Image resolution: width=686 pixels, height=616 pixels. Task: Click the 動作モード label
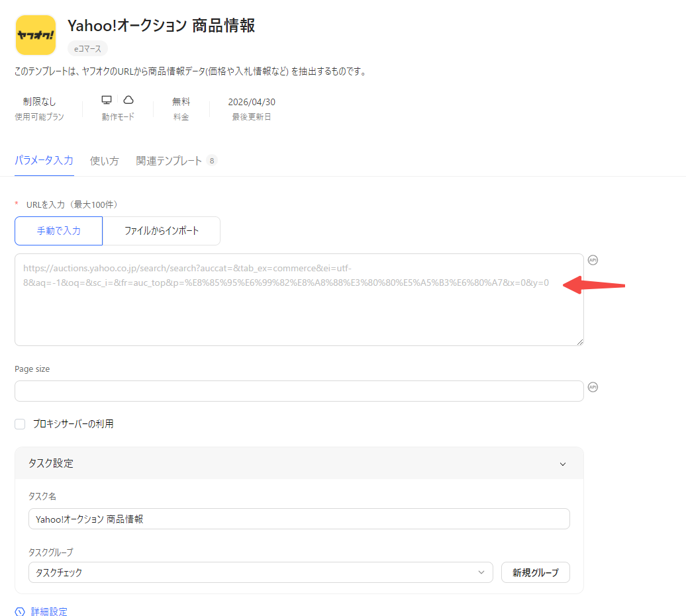(118, 116)
